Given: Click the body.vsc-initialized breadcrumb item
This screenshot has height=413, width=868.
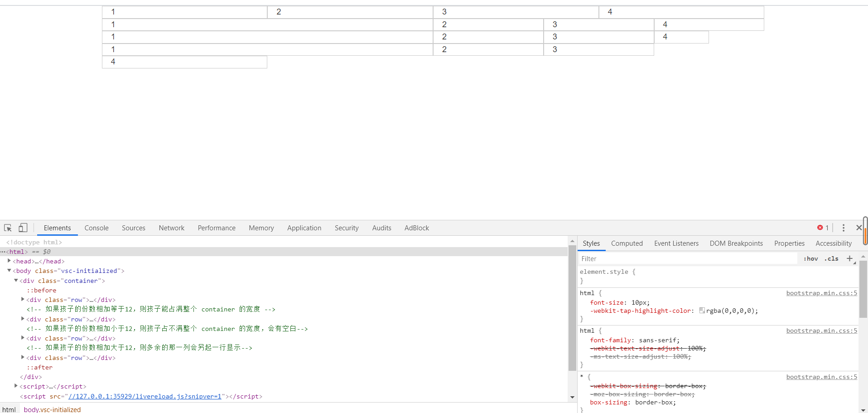Looking at the screenshot, I should (52, 409).
